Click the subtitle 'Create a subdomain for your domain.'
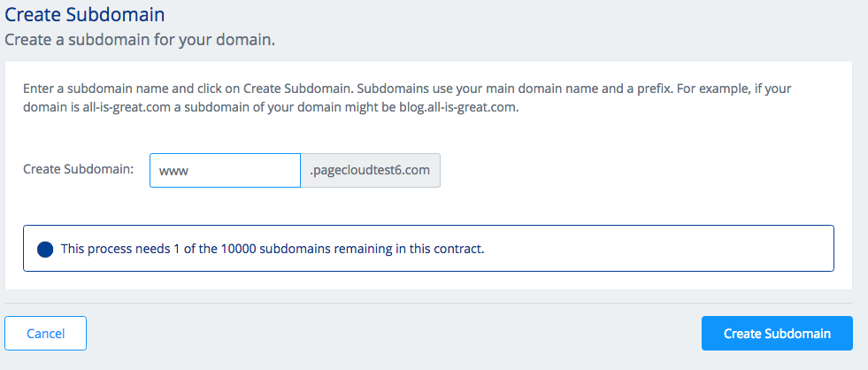 tap(146, 41)
